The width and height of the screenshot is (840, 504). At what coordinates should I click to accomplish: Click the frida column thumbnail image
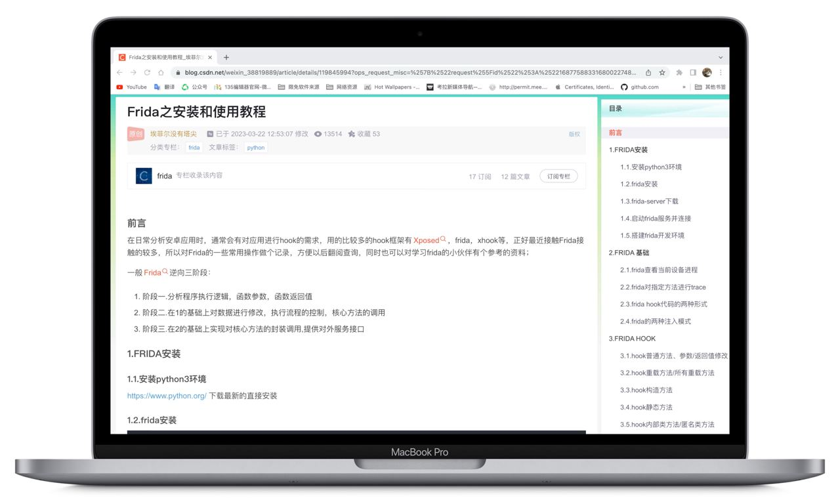[x=144, y=176]
